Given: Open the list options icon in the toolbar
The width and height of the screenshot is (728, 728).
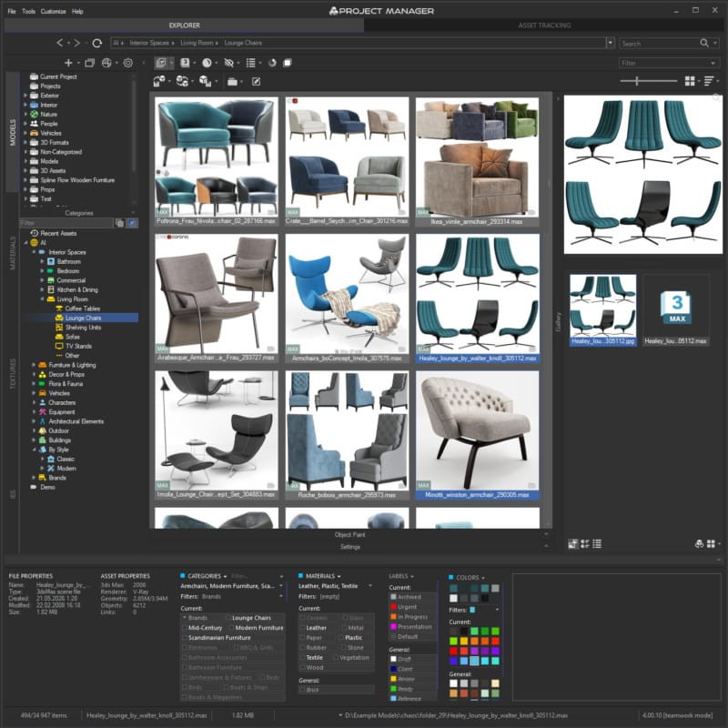Looking at the screenshot, I should click(x=251, y=63).
